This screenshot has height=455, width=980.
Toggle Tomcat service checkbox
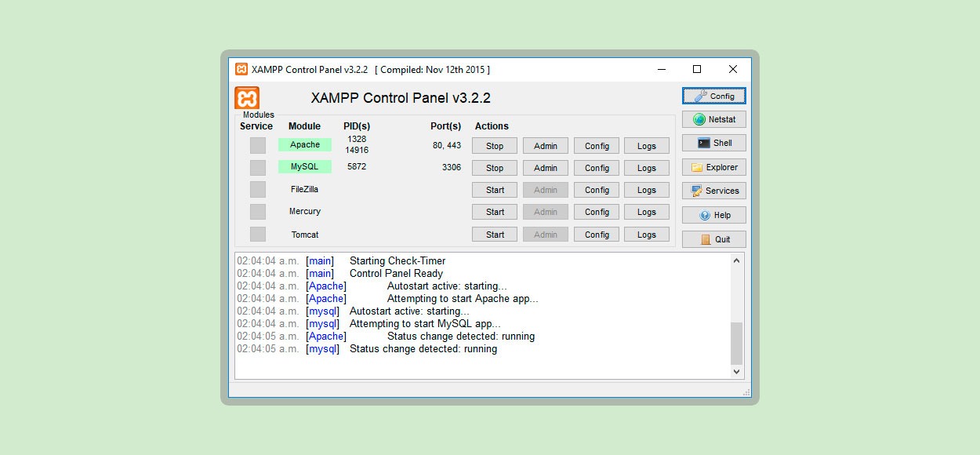pyautogui.click(x=258, y=235)
